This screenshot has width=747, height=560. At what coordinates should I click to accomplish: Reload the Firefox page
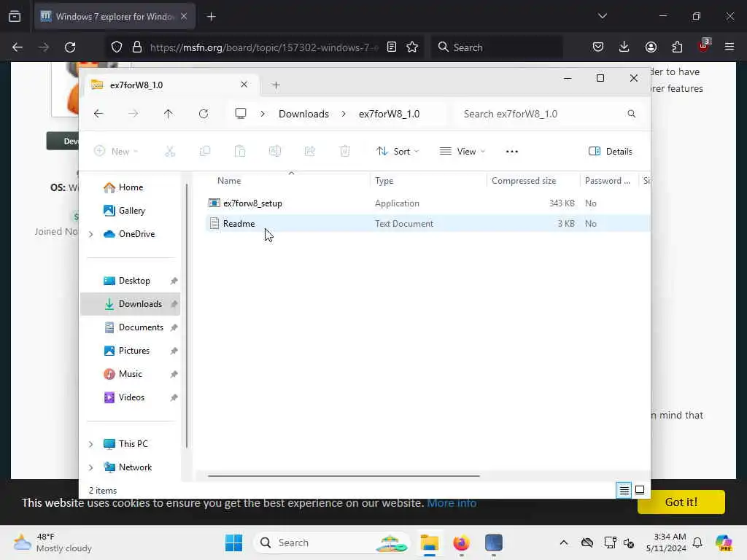pos(70,47)
